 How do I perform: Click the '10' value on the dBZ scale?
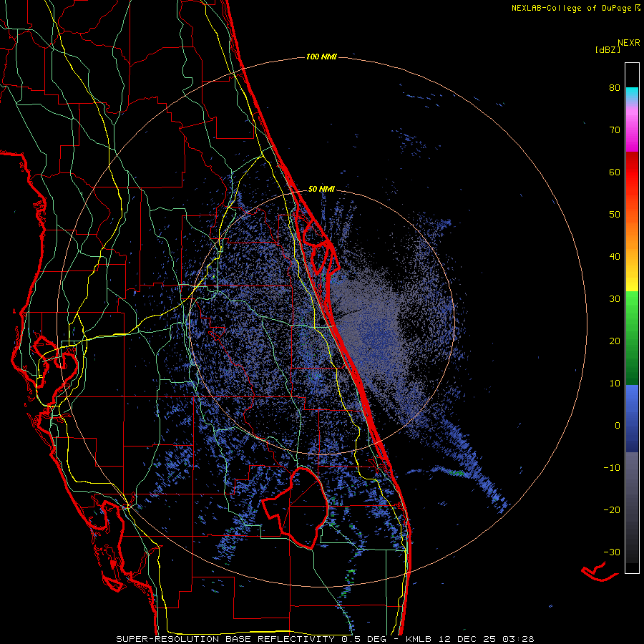pyautogui.click(x=615, y=384)
